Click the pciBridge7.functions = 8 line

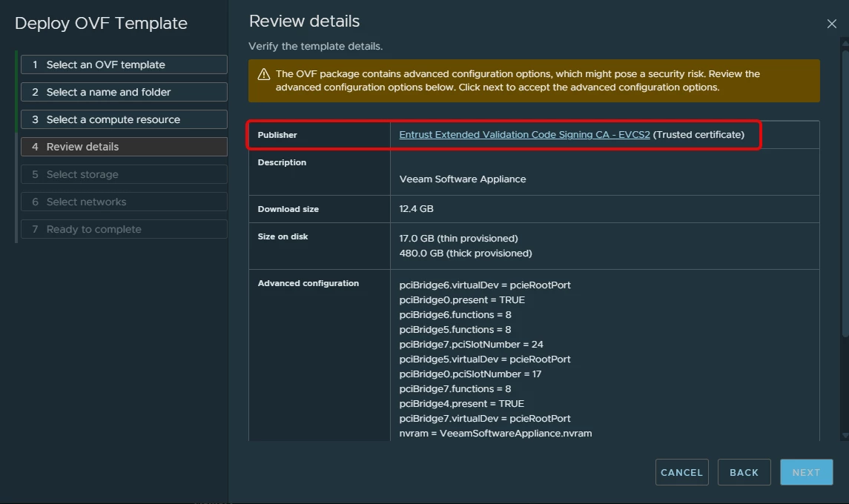pyautogui.click(x=455, y=388)
